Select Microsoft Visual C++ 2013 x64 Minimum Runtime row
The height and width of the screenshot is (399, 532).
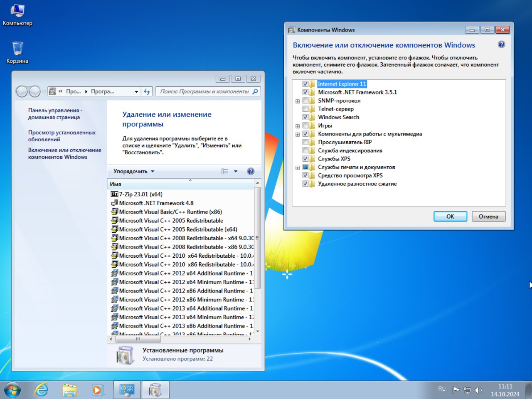point(181,317)
